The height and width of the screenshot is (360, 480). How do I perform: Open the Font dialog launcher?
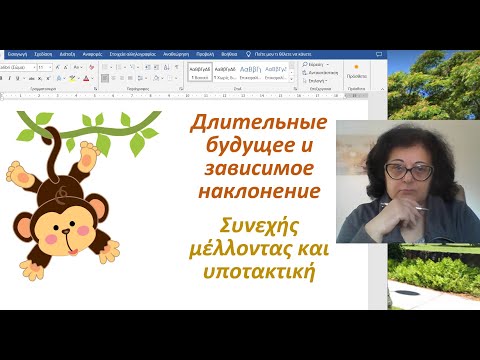[95, 89]
